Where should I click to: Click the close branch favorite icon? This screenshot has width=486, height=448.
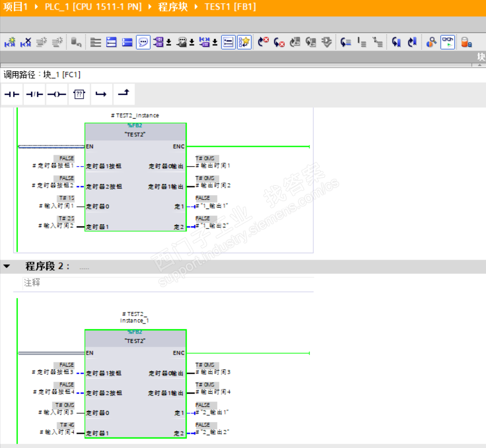124,94
